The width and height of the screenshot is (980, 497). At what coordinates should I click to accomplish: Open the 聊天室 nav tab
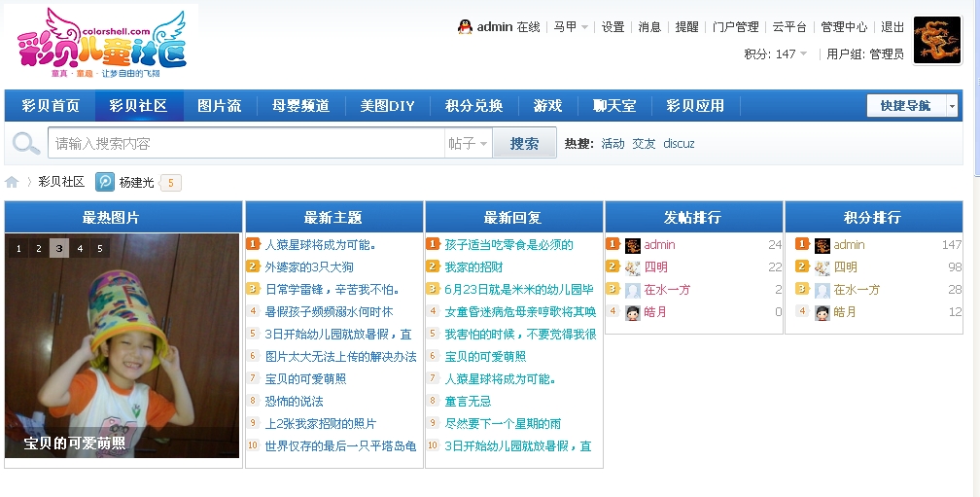click(614, 106)
